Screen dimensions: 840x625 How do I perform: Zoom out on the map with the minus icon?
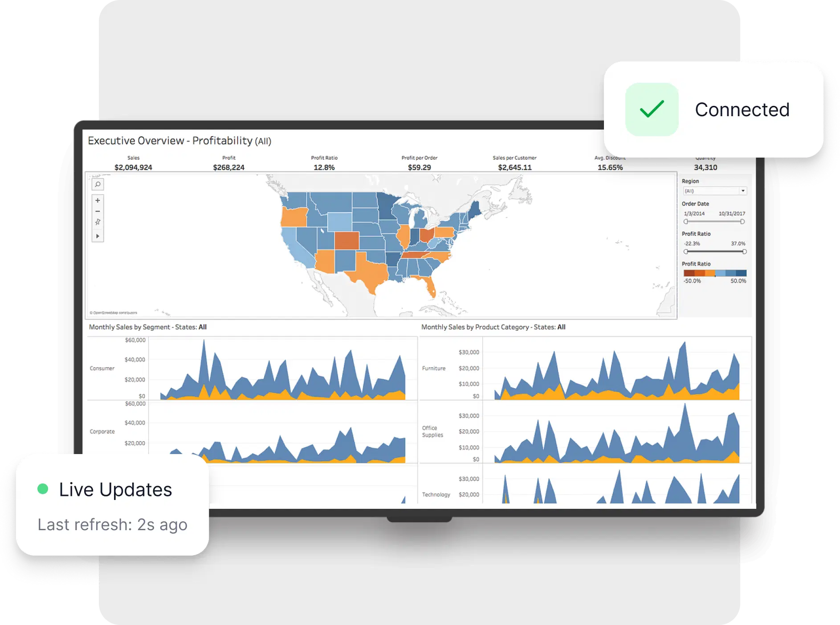[x=97, y=211]
